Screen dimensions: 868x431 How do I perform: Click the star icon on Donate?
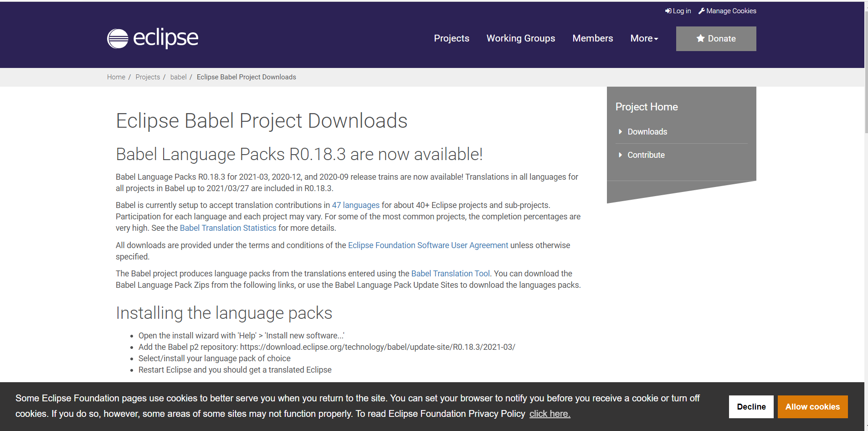[x=701, y=38]
